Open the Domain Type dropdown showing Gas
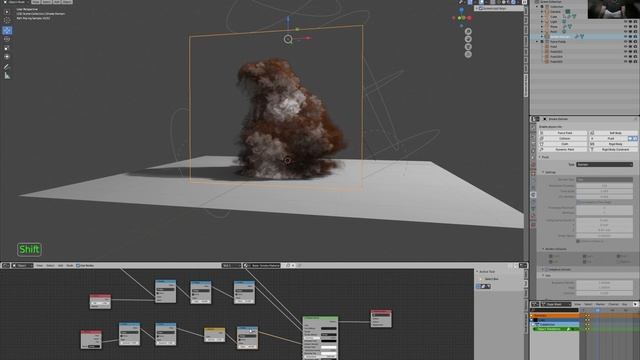The width and height of the screenshot is (640, 360). tap(604, 180)
